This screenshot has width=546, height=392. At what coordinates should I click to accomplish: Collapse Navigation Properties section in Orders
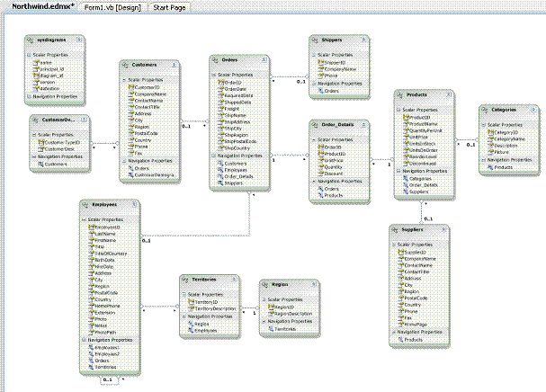pos(214,156)
